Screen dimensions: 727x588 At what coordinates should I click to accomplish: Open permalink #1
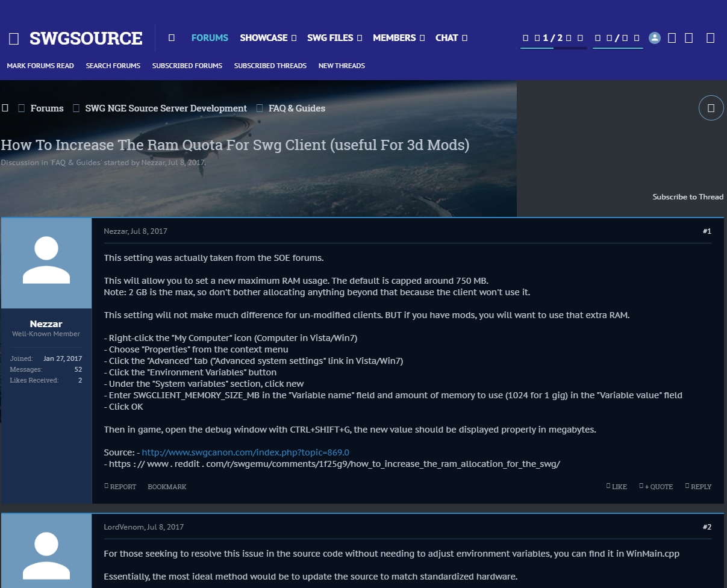707,231
